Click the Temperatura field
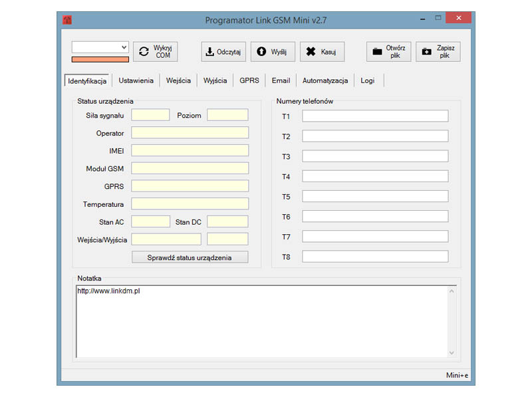This screenshot has width=532, height=399. [190, 203]
